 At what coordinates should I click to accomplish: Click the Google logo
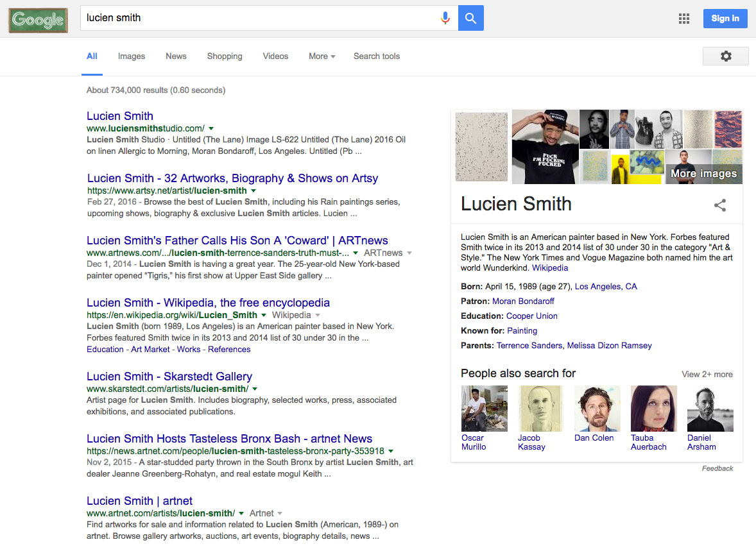[x=38, y=20]
